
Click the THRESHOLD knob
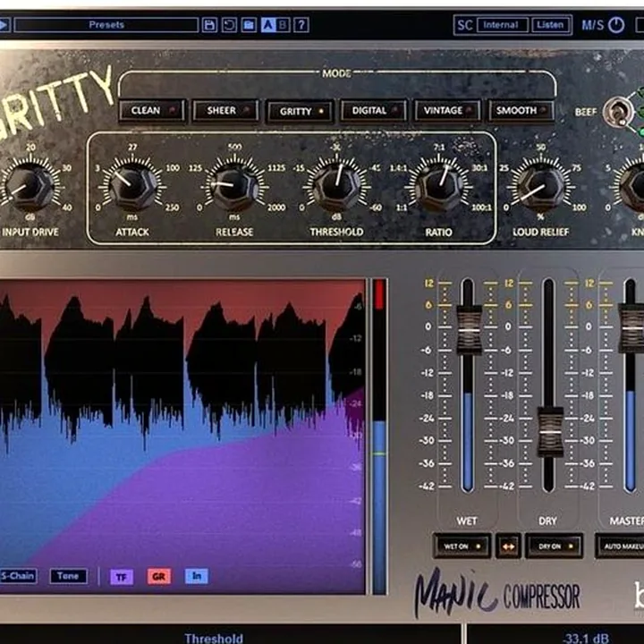point(336,186)
